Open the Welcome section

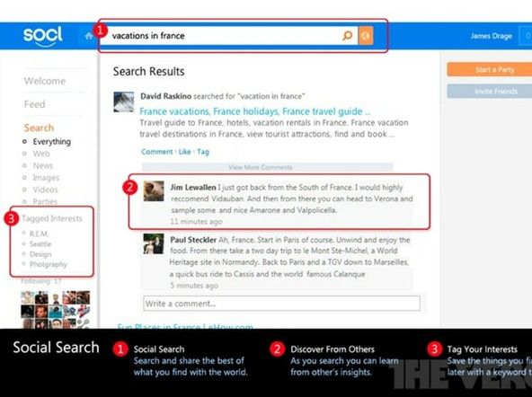click(45, 81)
